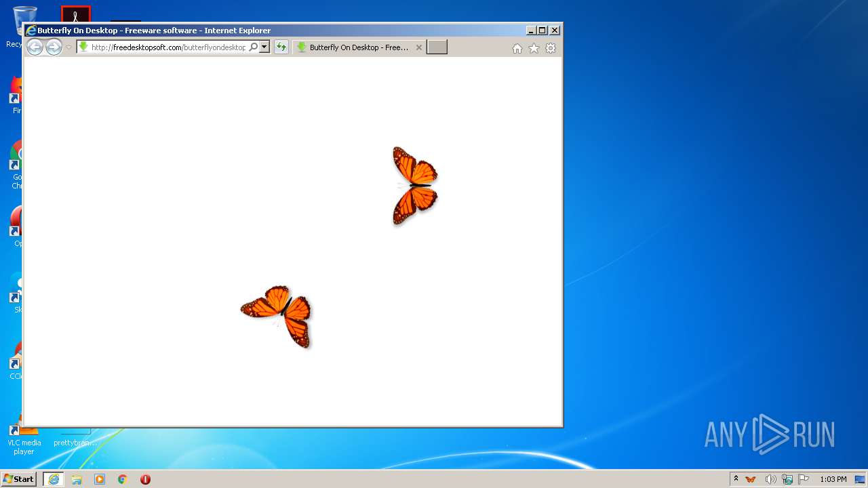
Task: Open the Windows Start menu
Action: pos(18,479)
